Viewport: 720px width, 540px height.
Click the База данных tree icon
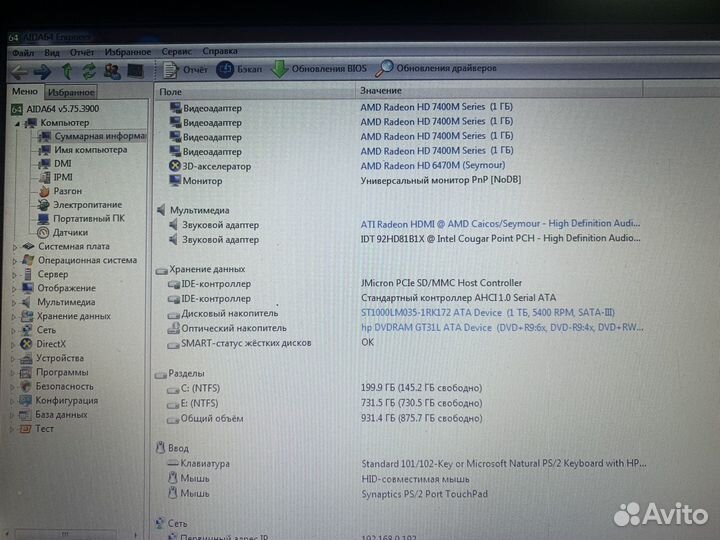click(x=25, y=415)
